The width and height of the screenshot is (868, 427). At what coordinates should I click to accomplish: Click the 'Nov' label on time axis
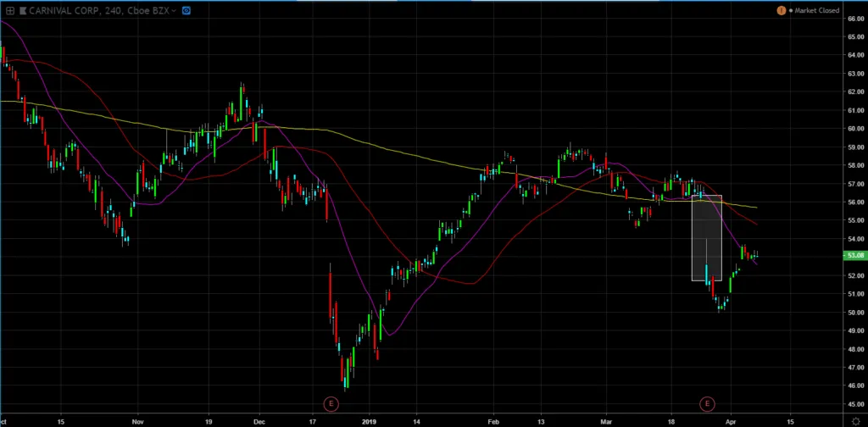(x=138, y=421)
